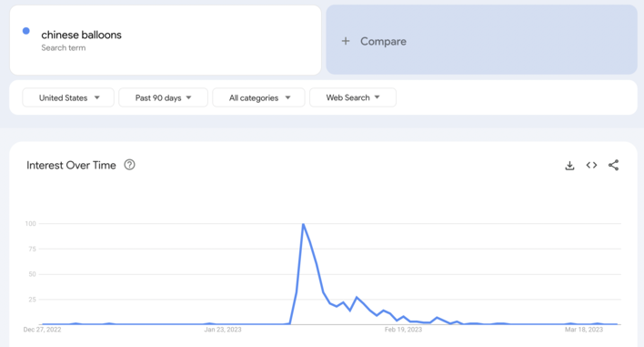Image resolution: width=644 pixels, height=347 pixels.
Task: Select the Feb 19, 2023 axis label
Action: (x=403, y=330)
